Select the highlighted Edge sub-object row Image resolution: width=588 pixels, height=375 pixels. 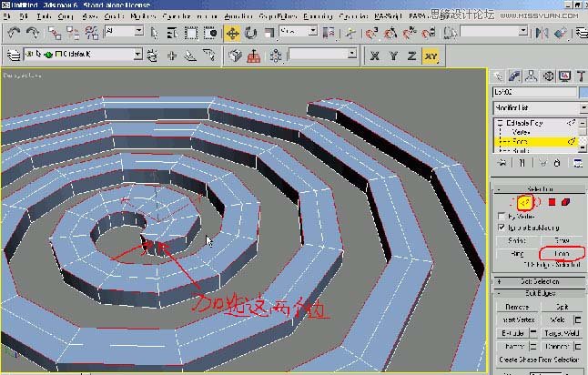[x=536, y=141]
